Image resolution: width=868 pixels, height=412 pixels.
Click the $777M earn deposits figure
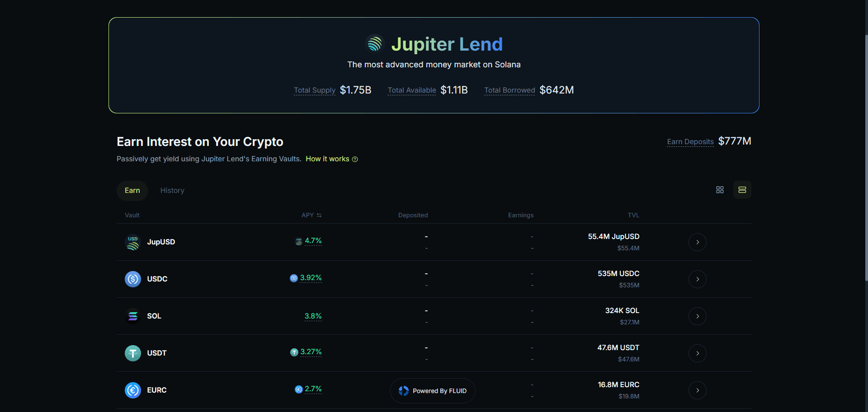[x=735, y=141]
